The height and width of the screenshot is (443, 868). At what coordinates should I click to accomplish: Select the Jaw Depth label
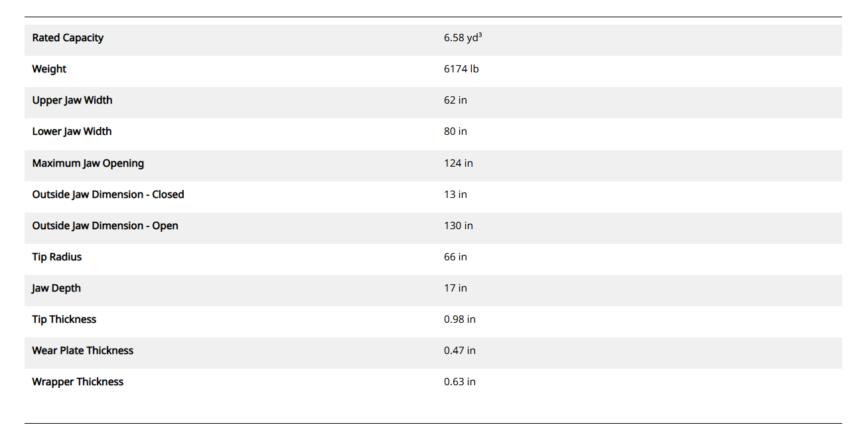coord(56,288)
